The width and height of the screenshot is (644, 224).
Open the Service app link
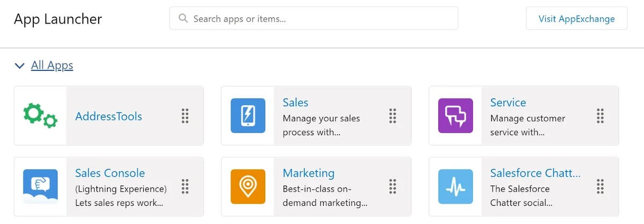tap(508, 102)
